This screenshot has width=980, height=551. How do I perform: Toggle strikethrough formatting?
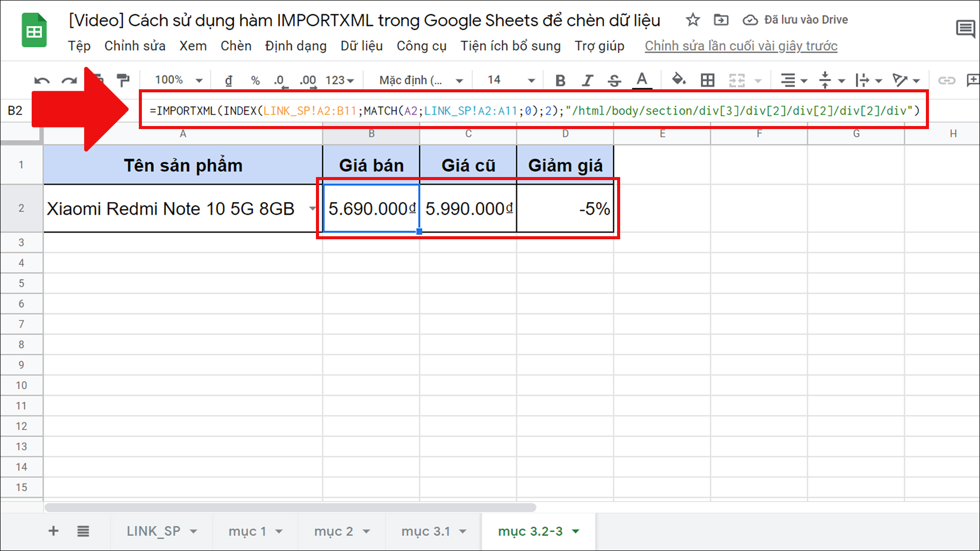click(x=614, y=80)
